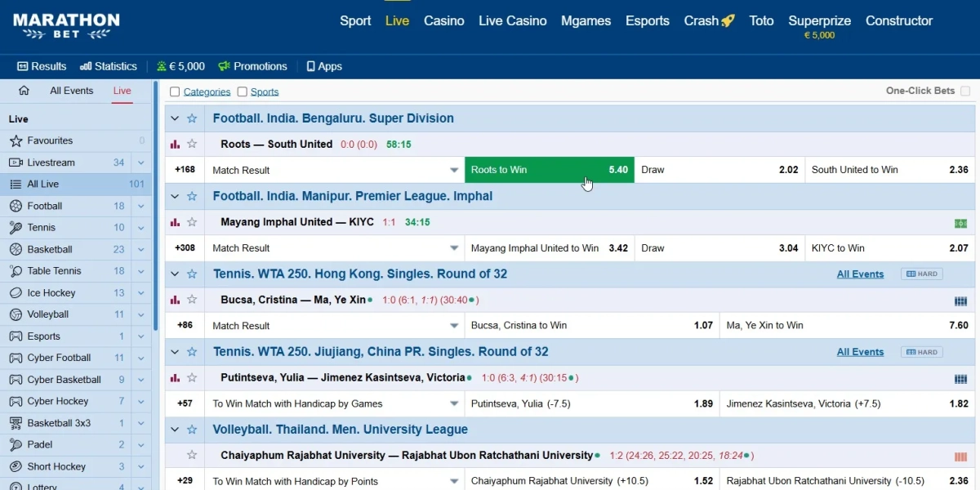The width and height of the screenshot is (980, 490).
Task: Favourite the Bengaluru Super Division league star
Action: (192, 118)
